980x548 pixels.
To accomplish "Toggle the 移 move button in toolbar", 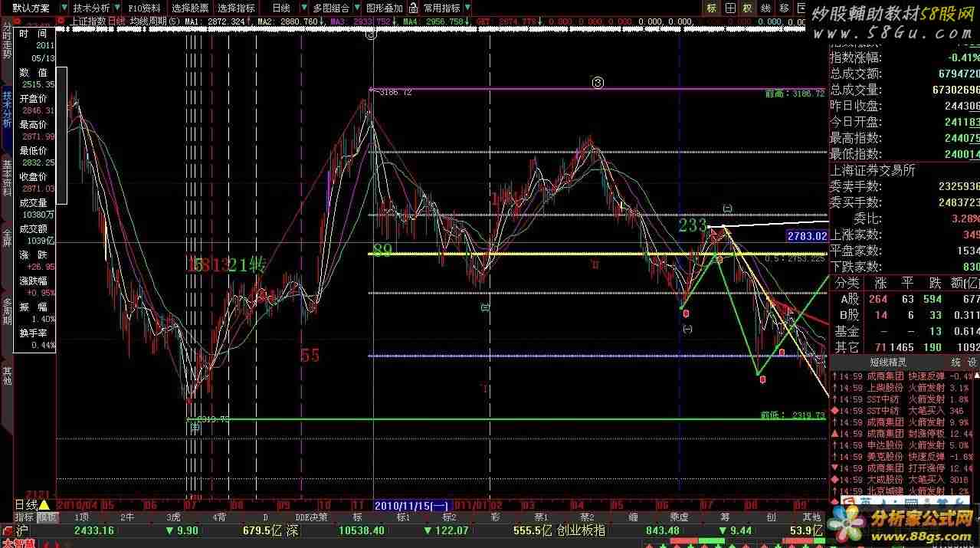I will [x=783, y=8].
